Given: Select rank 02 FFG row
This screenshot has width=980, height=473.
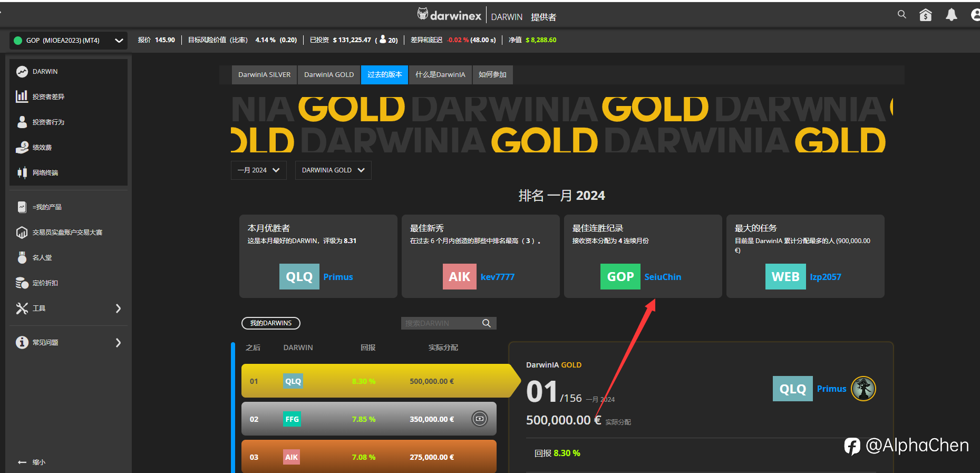Looking at the screenshot, I should [x=369, y=419].
